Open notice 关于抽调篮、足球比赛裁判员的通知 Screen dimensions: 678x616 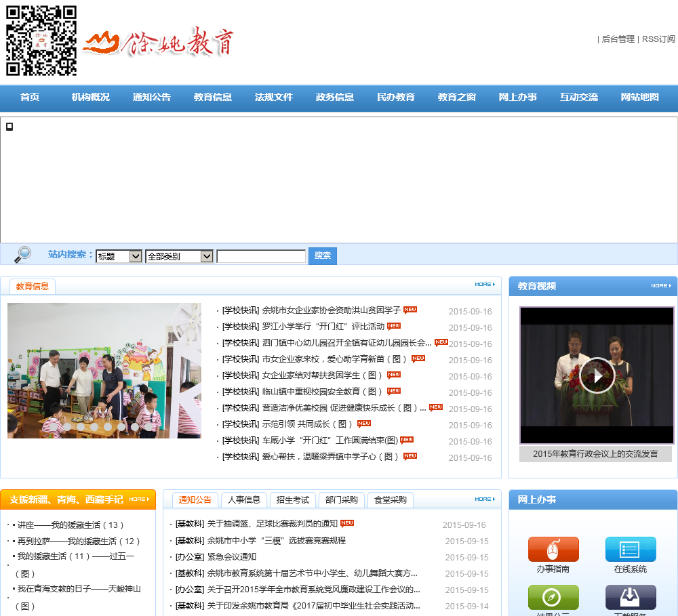coord(273,524)
